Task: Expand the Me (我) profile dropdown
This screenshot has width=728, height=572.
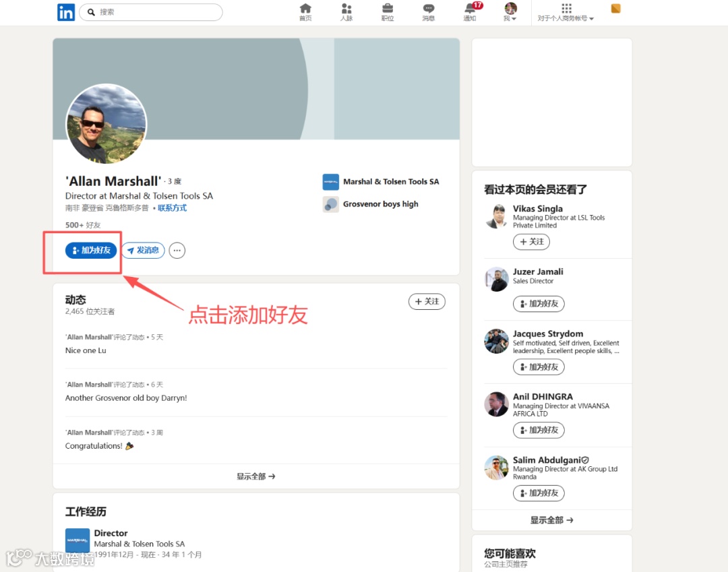Action: (x=510, y=12)
